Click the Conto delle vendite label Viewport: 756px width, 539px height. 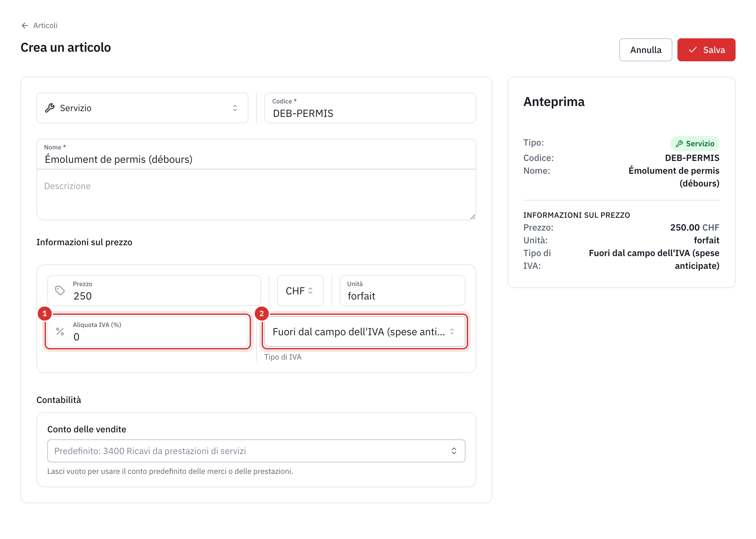tap(87, 429)
